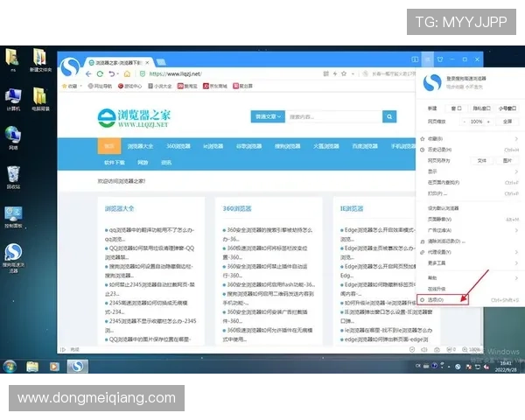Select the orange home nav tab
525x420 pixels.
(x=109, y=146)
